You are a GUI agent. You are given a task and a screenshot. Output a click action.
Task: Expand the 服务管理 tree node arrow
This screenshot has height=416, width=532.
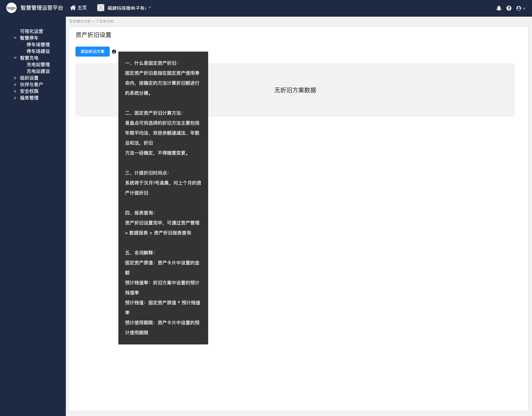click(15, 98)
